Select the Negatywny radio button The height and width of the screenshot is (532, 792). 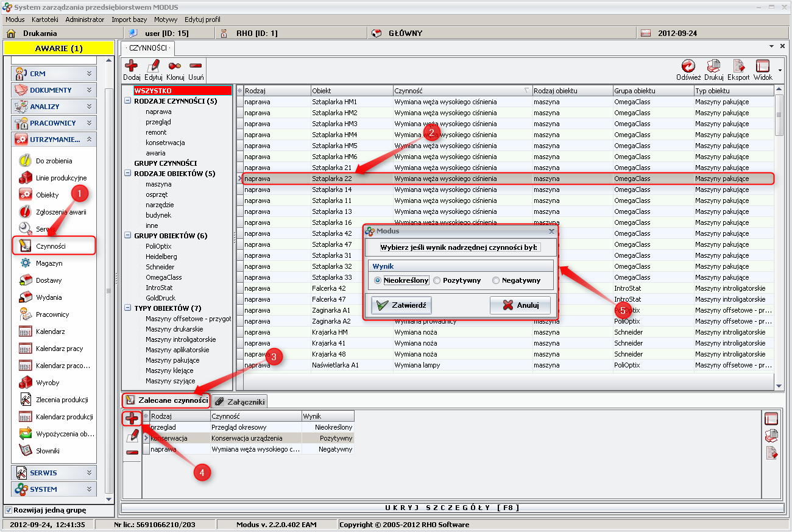[496, 280]
